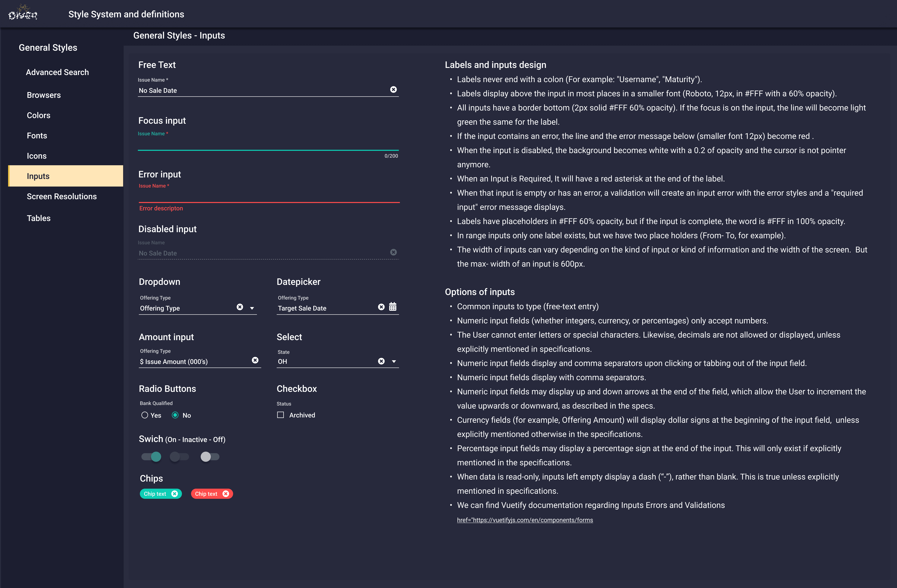Clear the Issue Amount input
897x588 pixels.
pyautogui.click(x=255, y=360)
